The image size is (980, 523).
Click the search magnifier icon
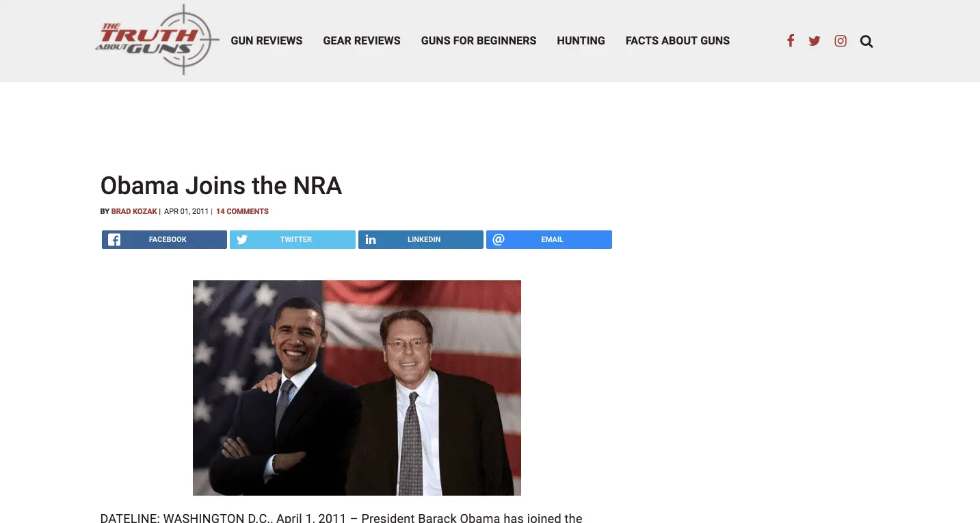866,41
